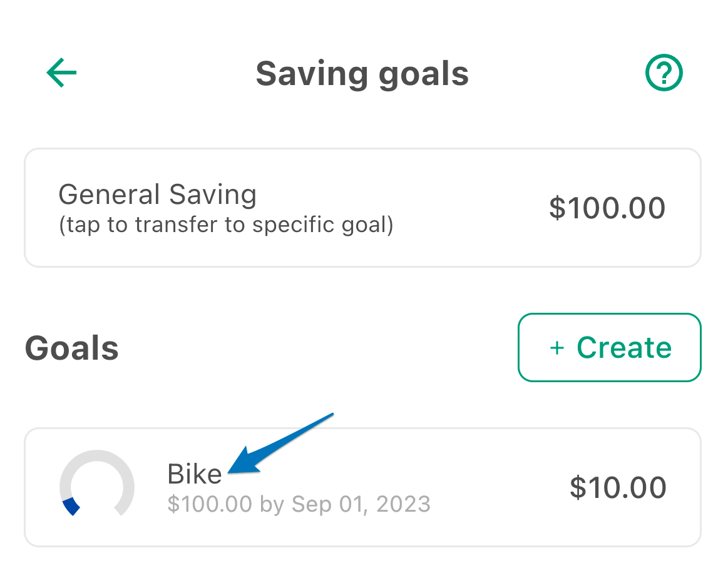Select the Bike goal title
Screen dimensions: 728x573
[195, 474]
